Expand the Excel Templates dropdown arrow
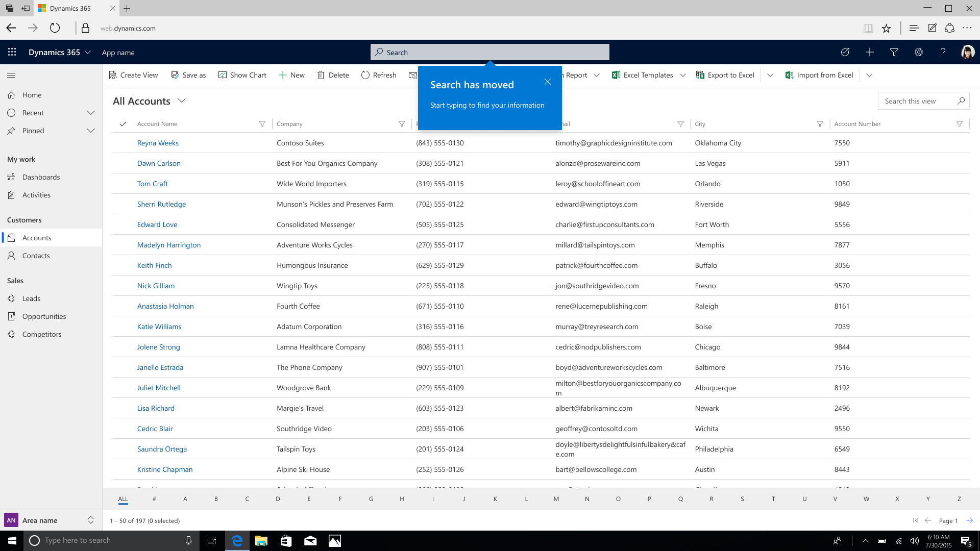 click(684, 74)
